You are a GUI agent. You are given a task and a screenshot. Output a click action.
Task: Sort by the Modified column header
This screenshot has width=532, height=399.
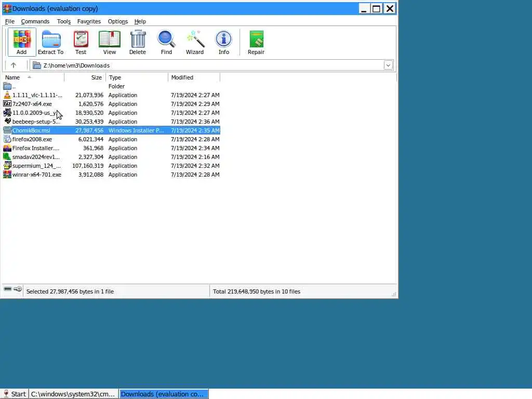click(x=194, y=77)
